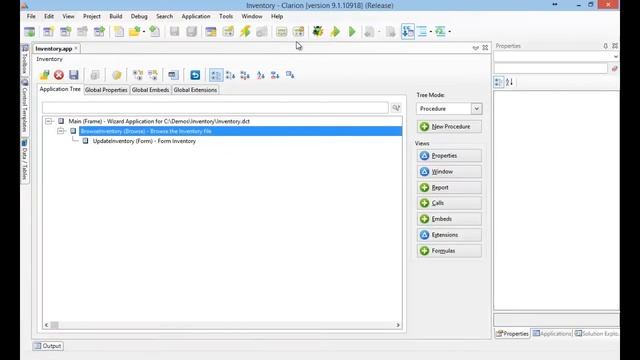This screenshot has height=360, width=640.
Task: Close the Inventory.app document tab
Action: click(76, 48)
